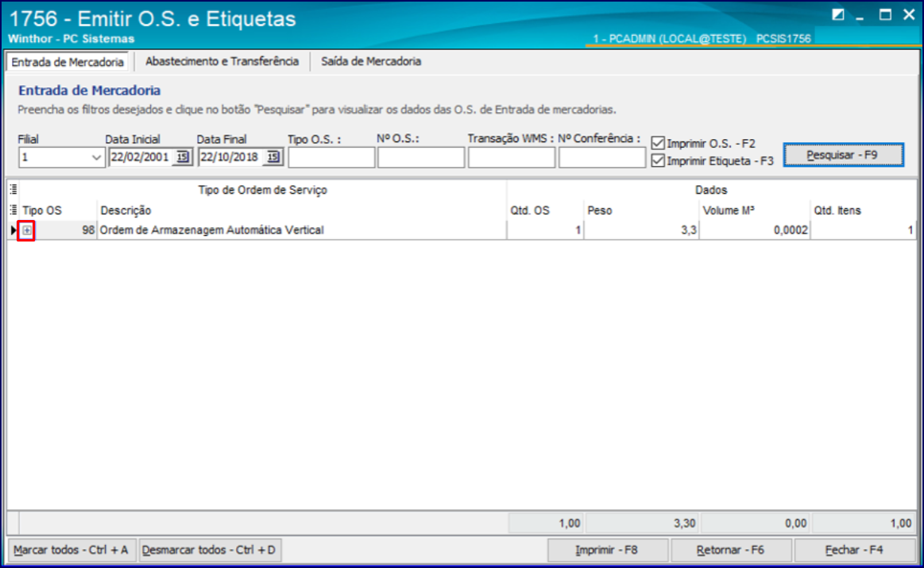Open grid band options icon in top header row
This screenshot has height=568, width=924.
pyautogui.click(x=13, y=190)
